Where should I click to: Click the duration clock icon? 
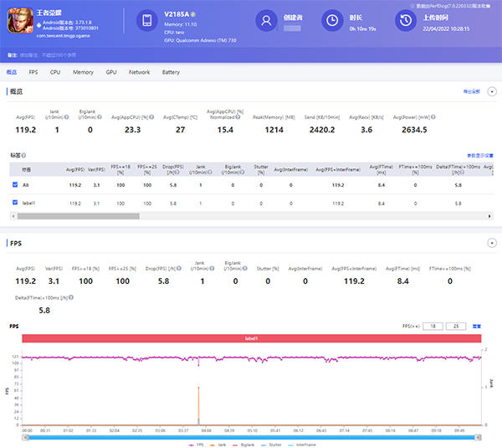[x=332, y=21]
